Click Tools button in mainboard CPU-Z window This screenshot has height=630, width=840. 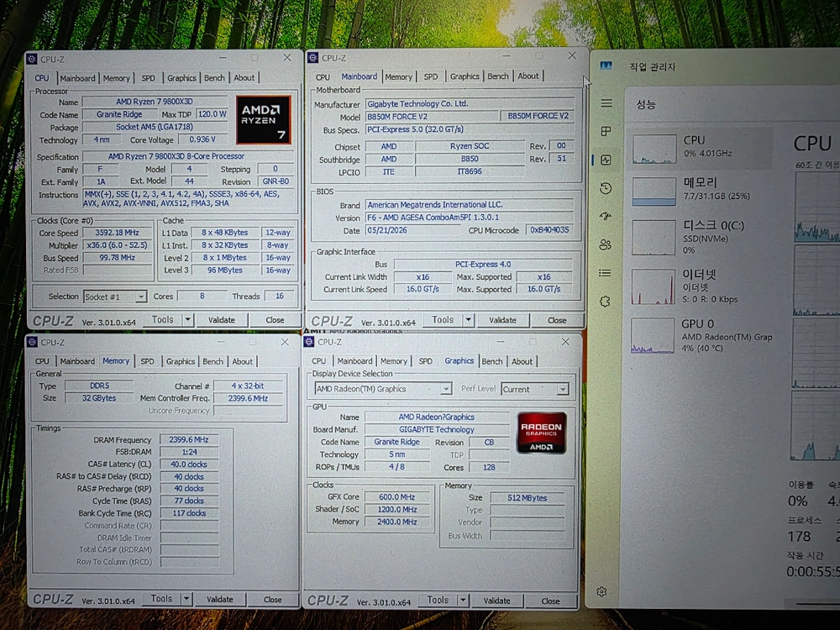[443, 320]
